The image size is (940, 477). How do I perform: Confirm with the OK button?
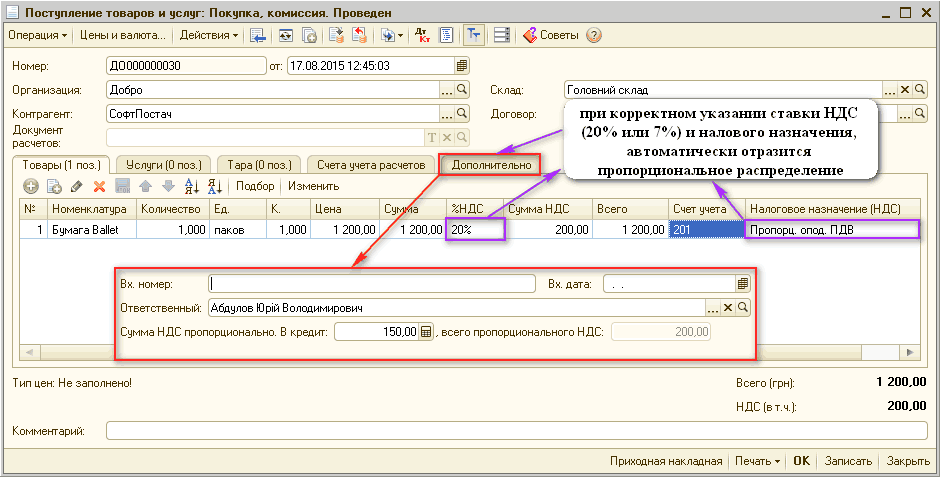[x=802, y=461]
